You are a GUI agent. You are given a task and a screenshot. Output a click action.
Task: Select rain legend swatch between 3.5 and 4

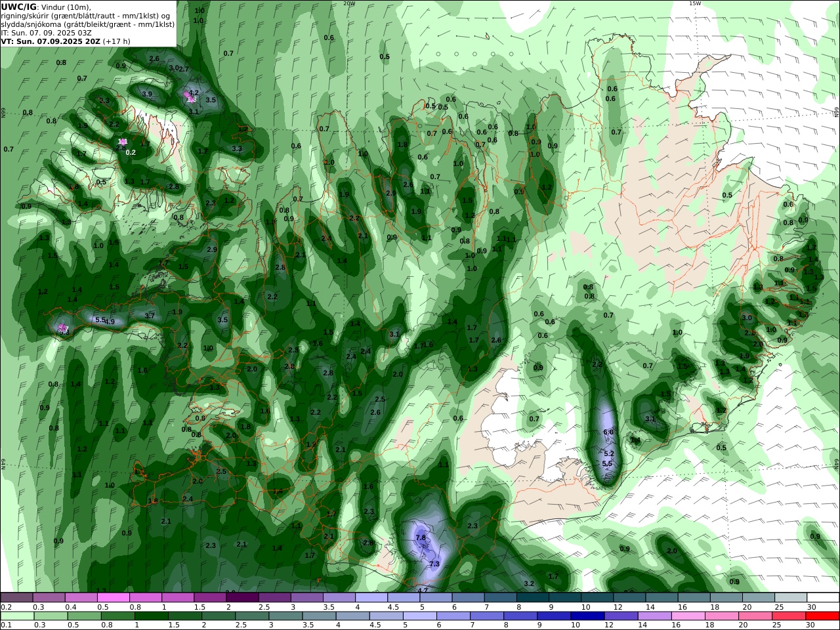320,616
